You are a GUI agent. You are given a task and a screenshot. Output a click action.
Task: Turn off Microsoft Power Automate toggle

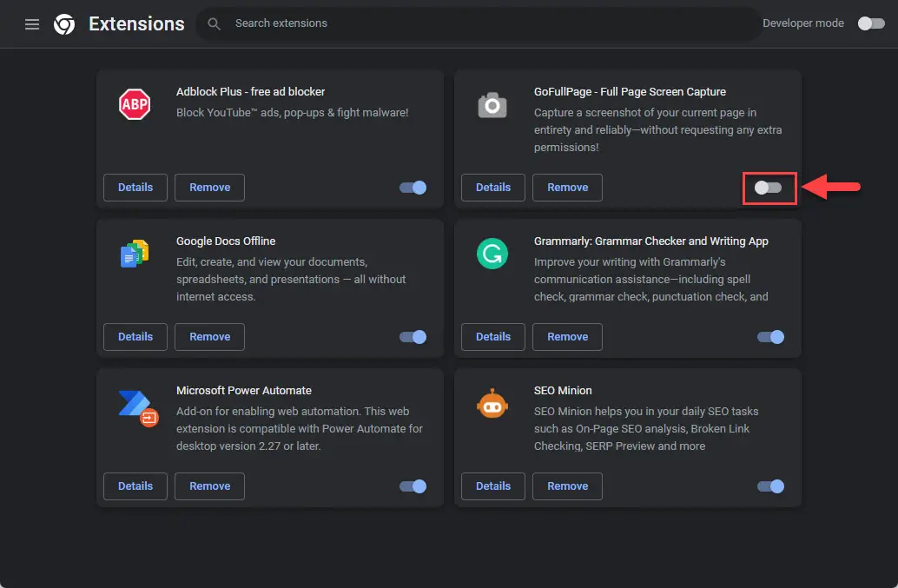413,486
